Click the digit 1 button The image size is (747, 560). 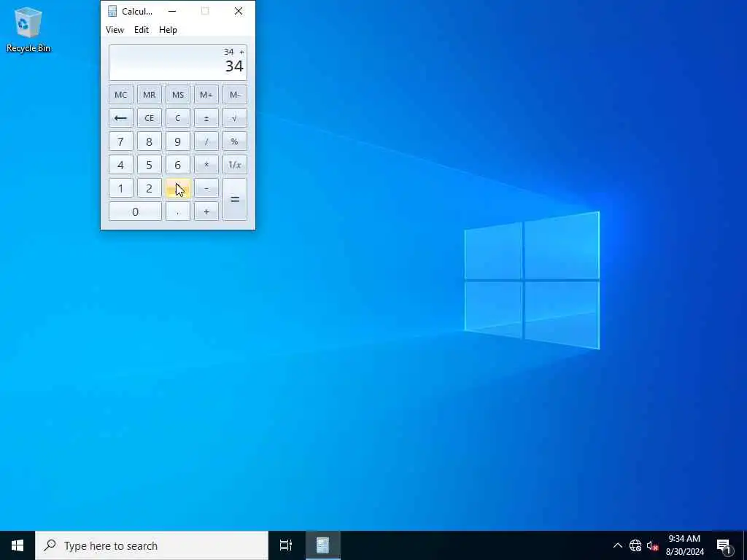tap(120, 188)
